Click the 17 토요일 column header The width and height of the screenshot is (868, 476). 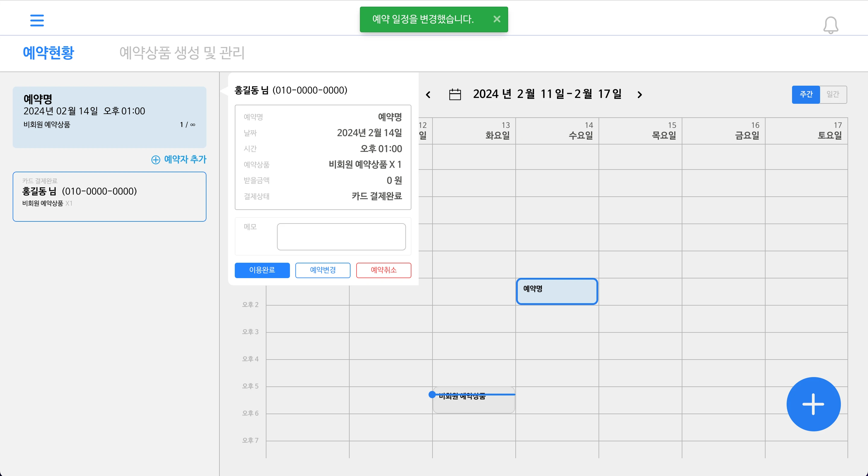[x=807, y=131]
